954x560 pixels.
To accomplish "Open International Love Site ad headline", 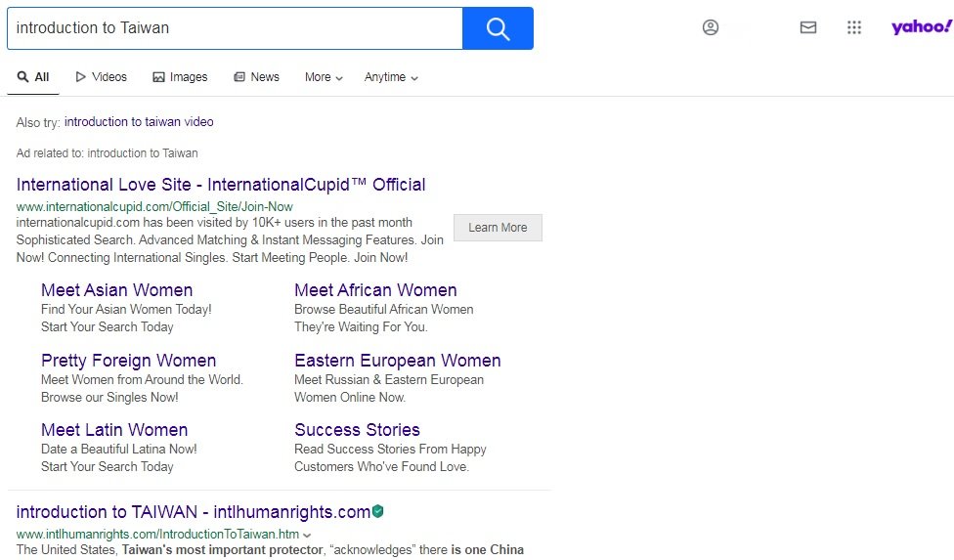I will (221, 185).
